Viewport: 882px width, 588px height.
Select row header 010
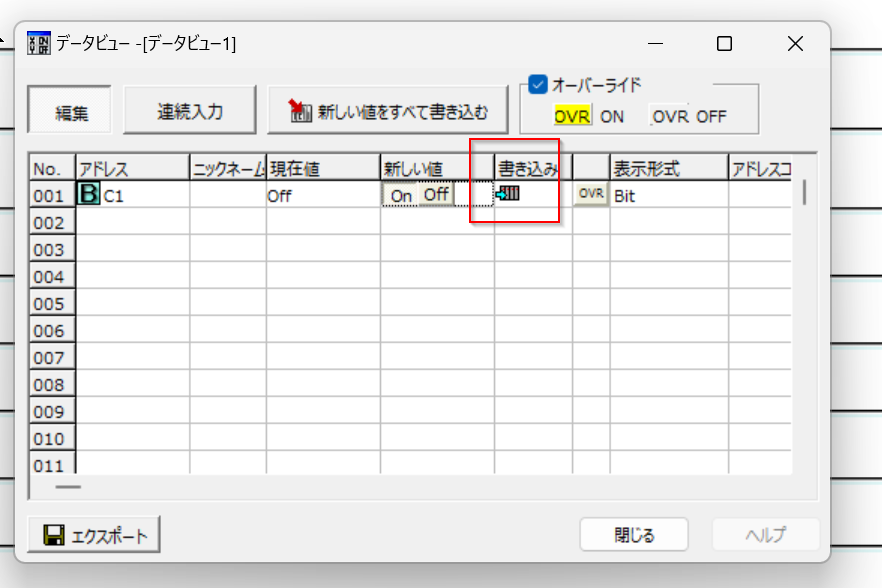52,438
